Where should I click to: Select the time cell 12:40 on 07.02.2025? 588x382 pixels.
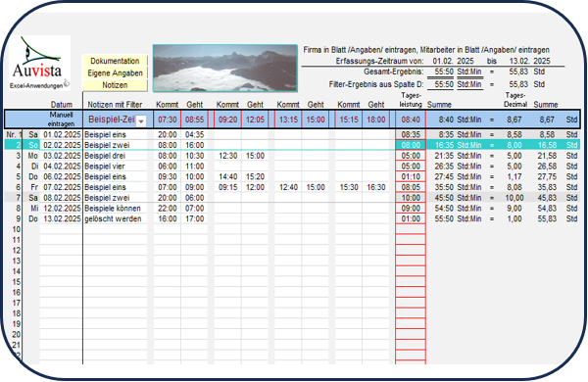coord(288,187)
